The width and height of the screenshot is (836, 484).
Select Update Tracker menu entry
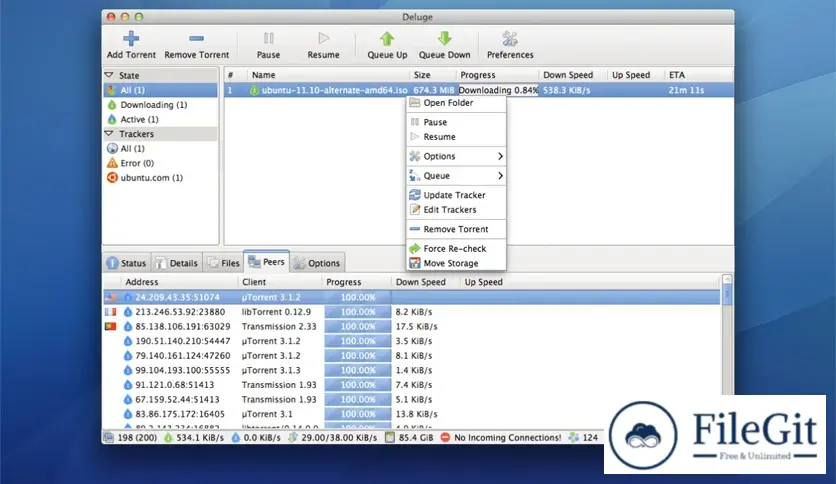pyautogui.click(x=456, y=195)
